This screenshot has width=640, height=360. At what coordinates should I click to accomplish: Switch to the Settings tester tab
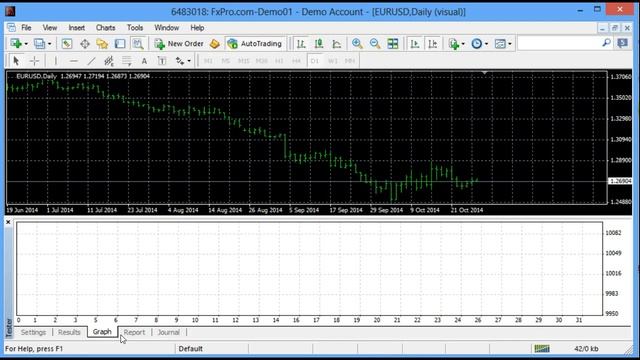pos(33,332)
